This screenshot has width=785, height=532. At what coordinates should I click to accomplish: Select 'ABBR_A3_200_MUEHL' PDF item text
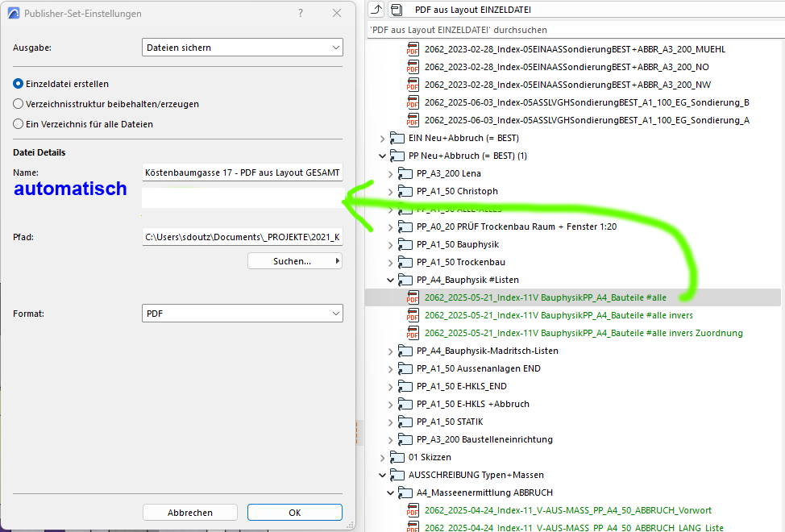[575, 49]
